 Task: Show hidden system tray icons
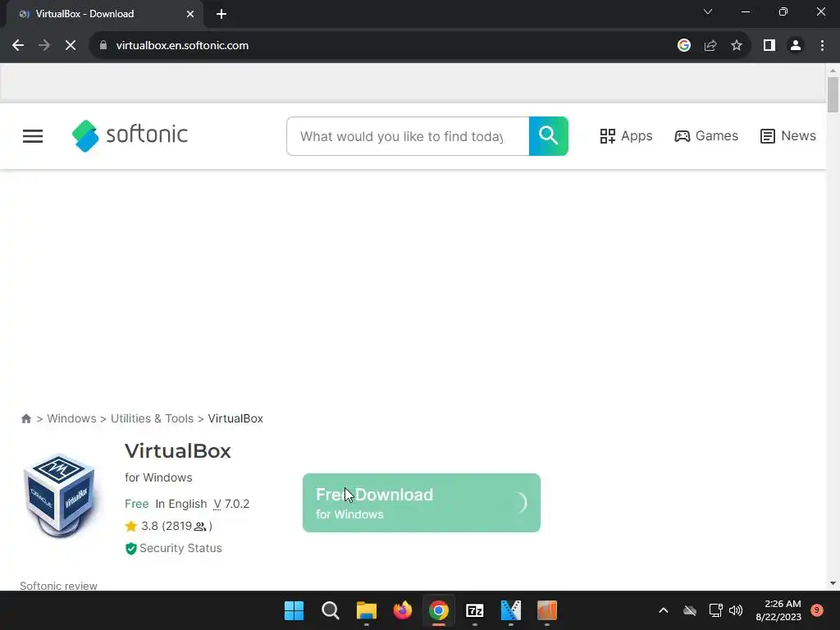tap(663, 610)
